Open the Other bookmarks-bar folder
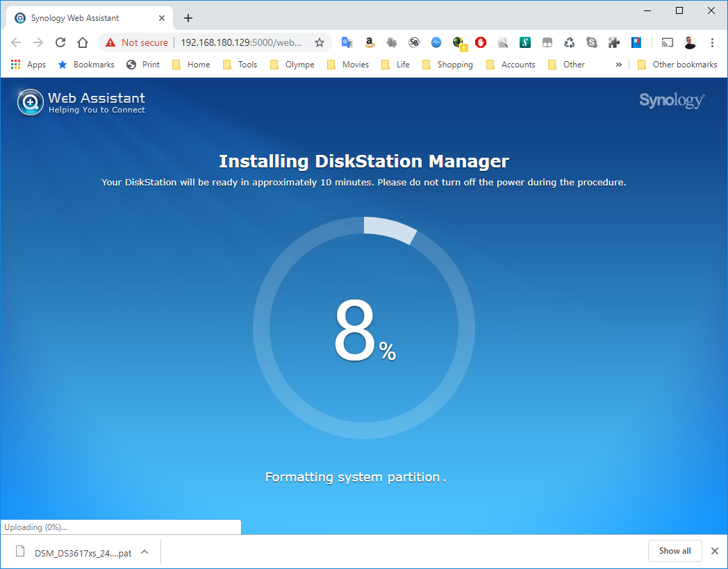The height and width of the screenshot is (569, 728). tap(566, 65)
